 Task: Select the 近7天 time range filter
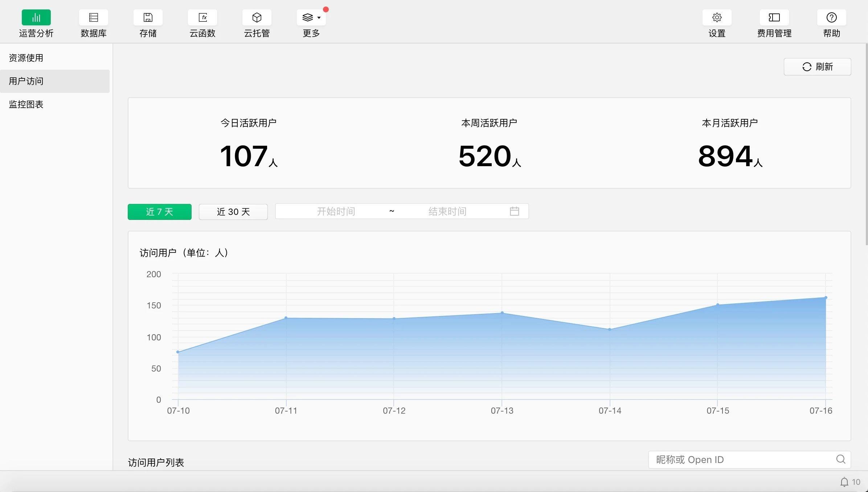point(159,212)
